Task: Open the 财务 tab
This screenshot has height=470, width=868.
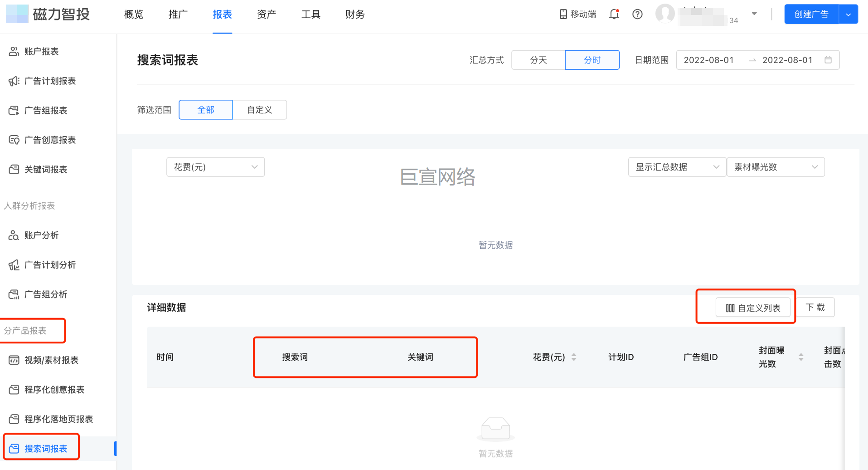Action: (x=354, y=14)
